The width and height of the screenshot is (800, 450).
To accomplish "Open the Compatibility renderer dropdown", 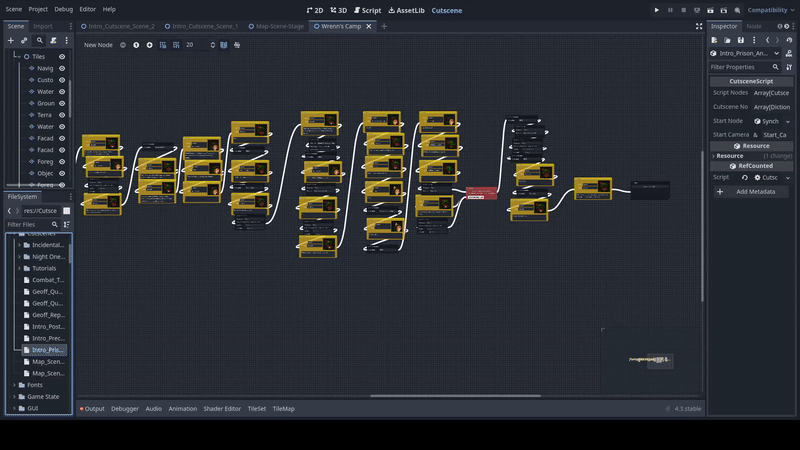I will (x=768, y=10).
